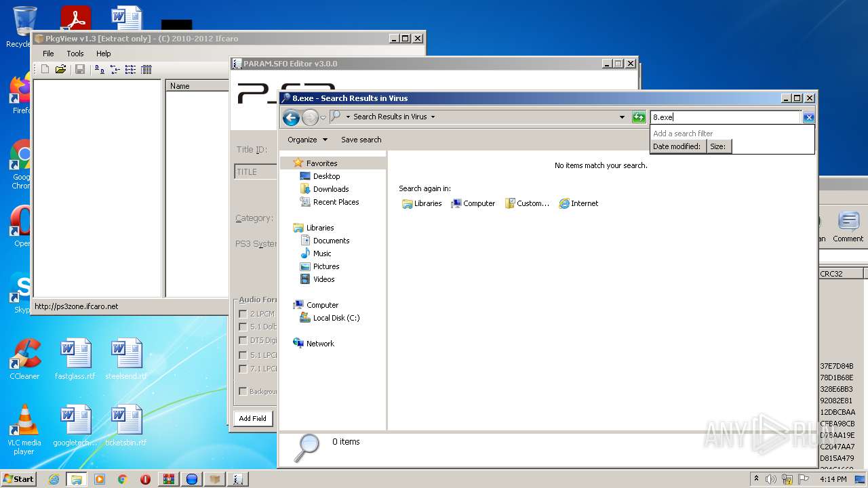This screenshot has width=868, height=488.
Task: Select Libraries in the navigation pane
Action: (320, 228)
